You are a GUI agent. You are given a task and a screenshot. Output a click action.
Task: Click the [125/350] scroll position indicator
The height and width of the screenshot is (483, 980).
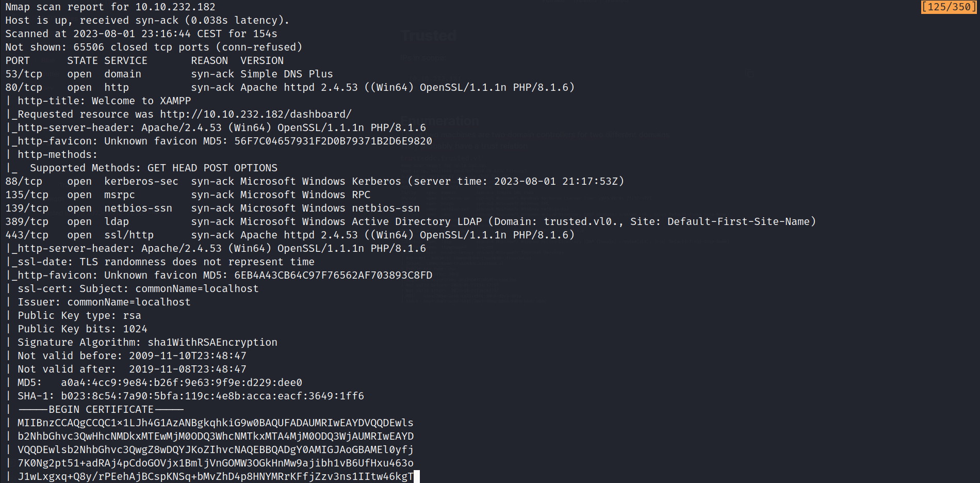(949, 7)
